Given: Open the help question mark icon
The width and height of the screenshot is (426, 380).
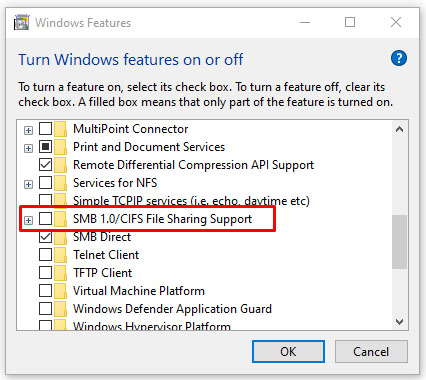Looking at the screenshot, I should pyautogui.click(x=399, y=59).
